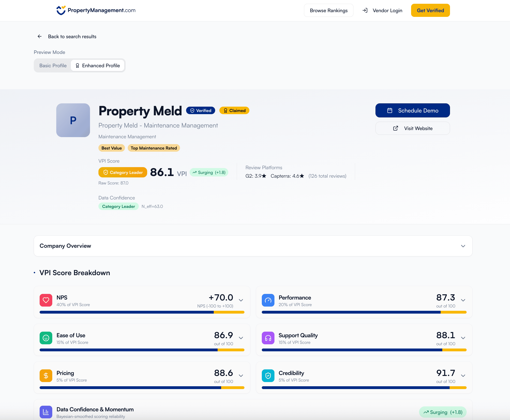Click the Property Meld company logo placeholder
The width and height of the screenshot is (510, 420).
(73, 120)
